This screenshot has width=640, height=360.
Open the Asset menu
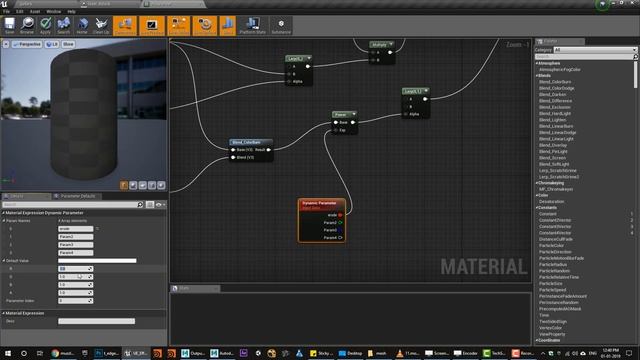[35, 11]
